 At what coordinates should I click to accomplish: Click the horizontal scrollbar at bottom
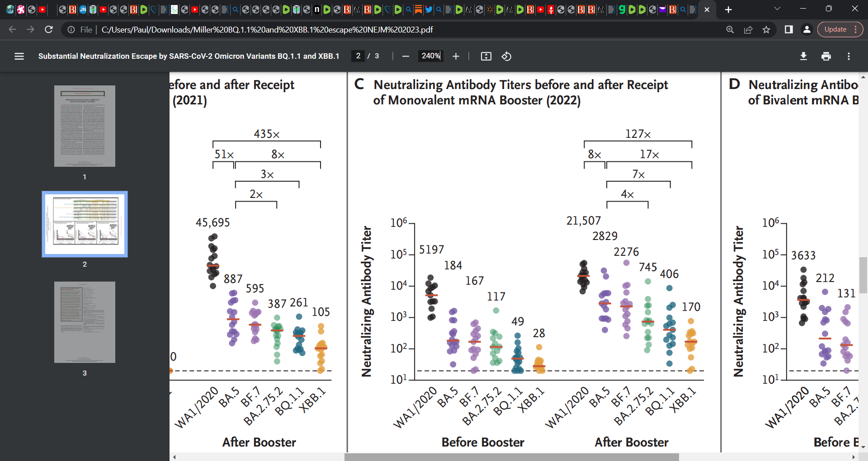(x=511, y=457)
